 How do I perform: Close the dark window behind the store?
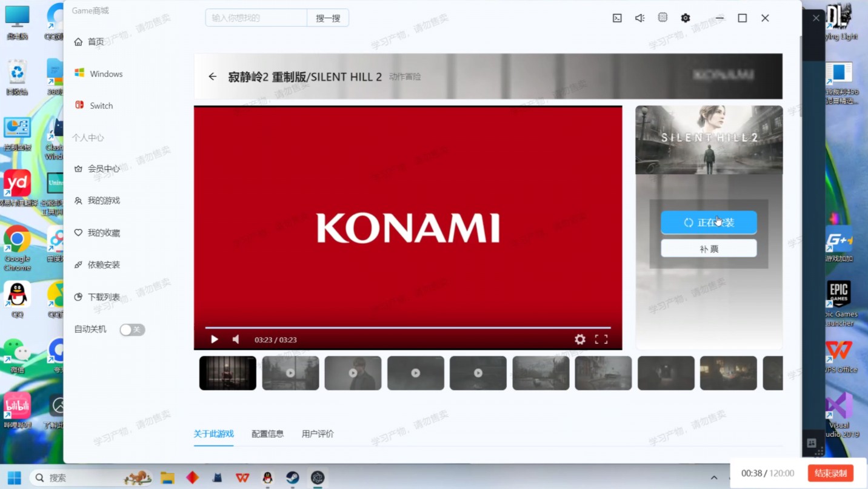816,18
